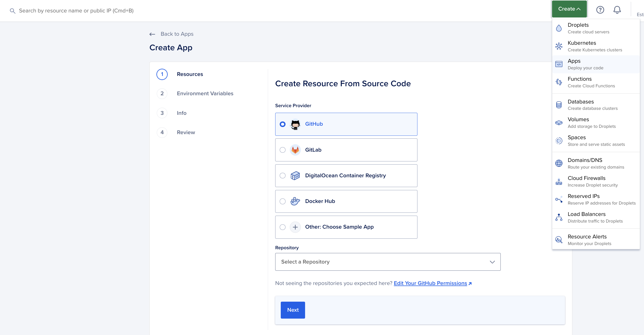Select GitLab as service provider

[x=282, y=150]
